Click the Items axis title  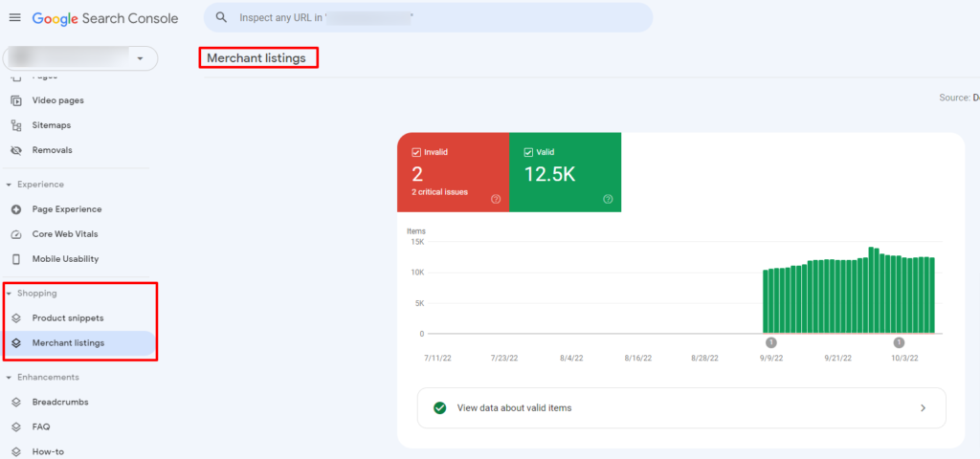coord(415,231)
